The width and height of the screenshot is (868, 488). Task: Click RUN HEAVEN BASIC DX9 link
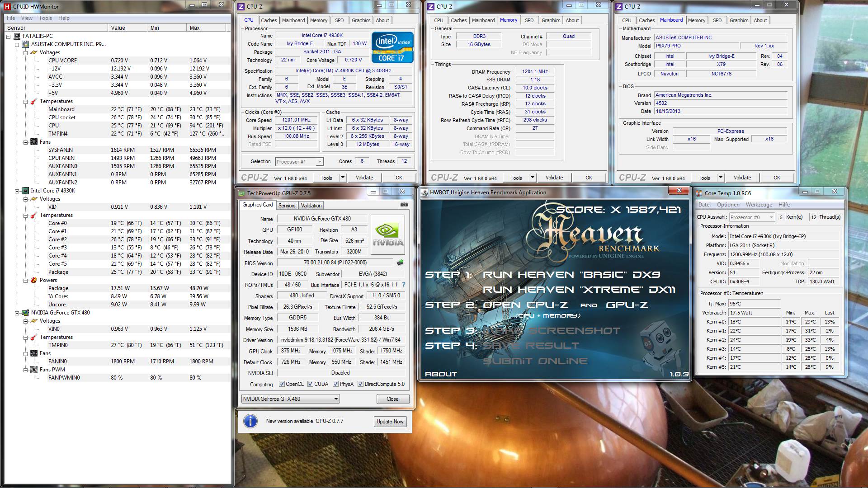coord(571,275)
